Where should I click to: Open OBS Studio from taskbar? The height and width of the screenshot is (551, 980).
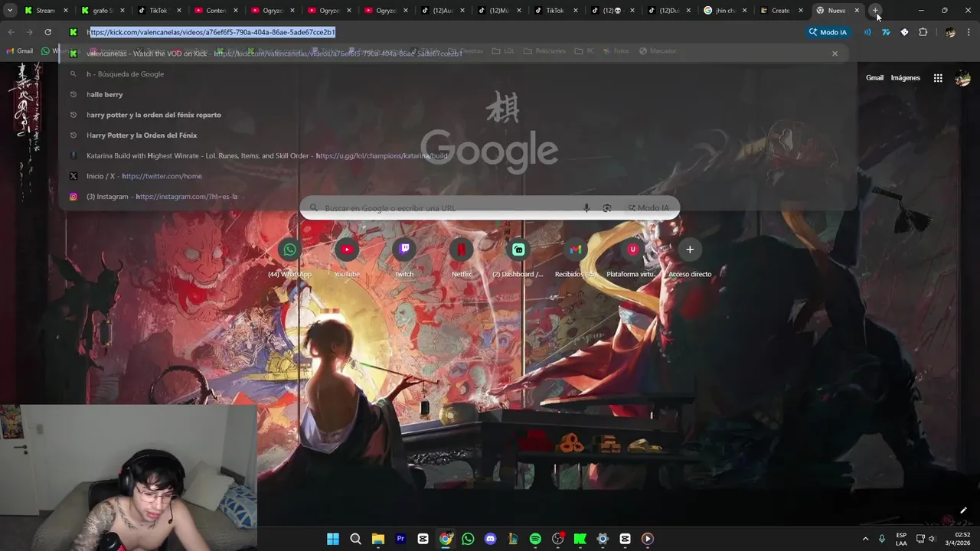click(x=557, y=539)
